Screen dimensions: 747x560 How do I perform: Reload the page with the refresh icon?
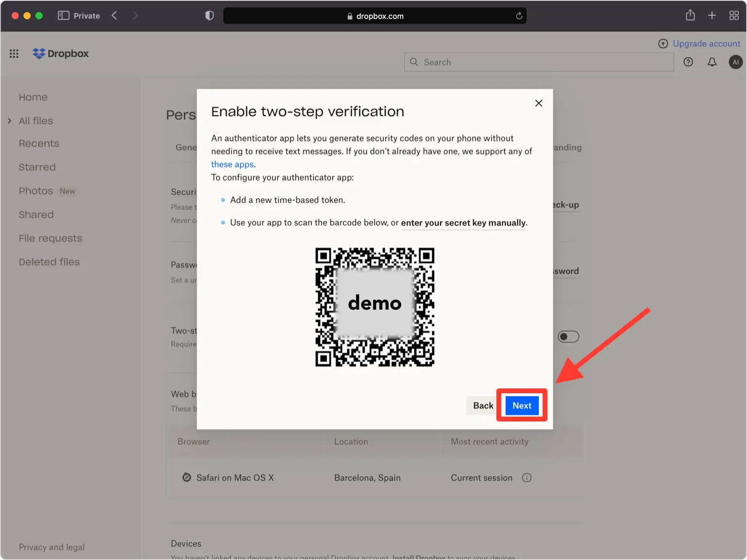[519, 16]
